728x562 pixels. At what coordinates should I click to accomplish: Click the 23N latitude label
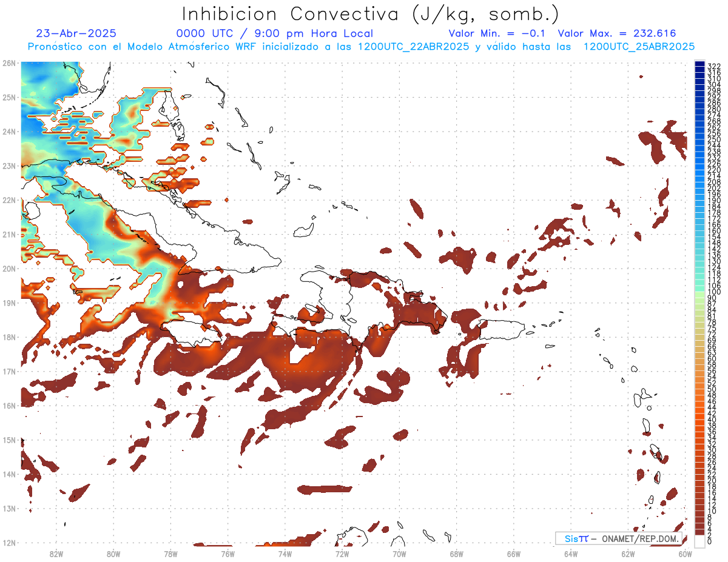9,166
